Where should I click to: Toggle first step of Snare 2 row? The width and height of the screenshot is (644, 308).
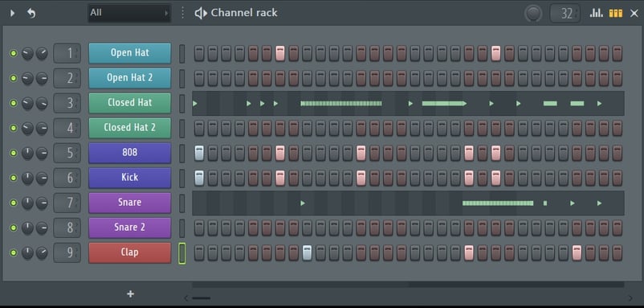pos(199,228)
